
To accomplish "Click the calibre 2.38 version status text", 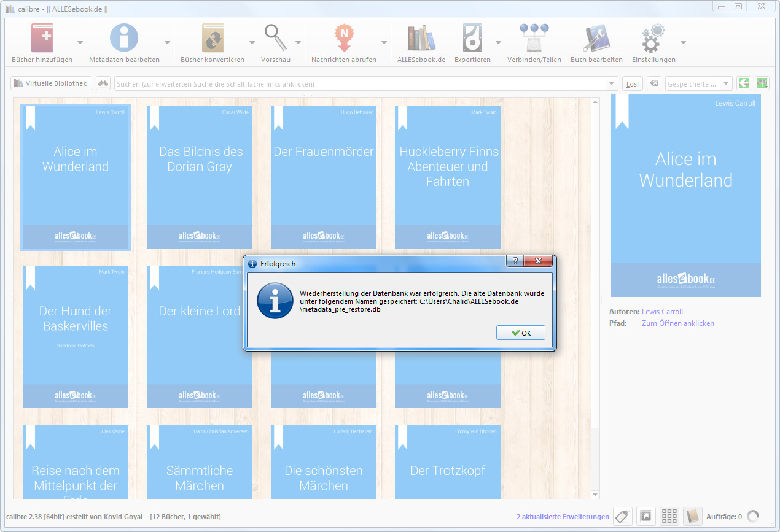I will pos(76,517).
